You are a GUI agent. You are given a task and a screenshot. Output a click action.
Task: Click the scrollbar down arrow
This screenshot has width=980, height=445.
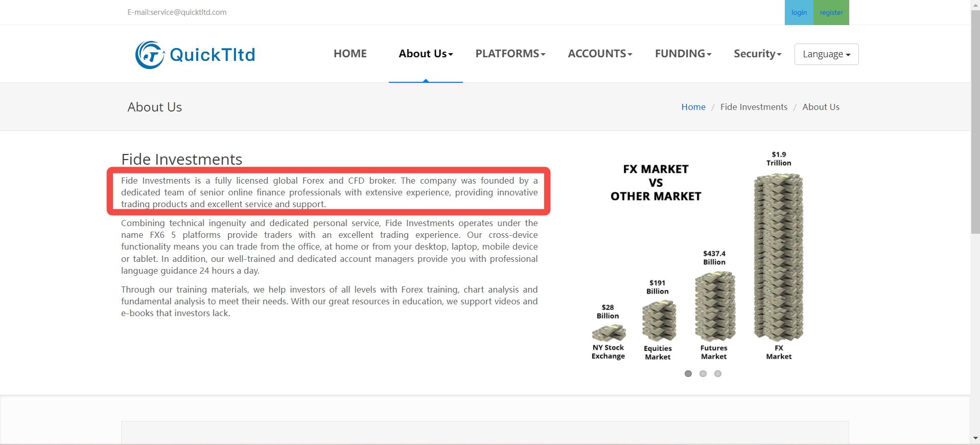coord(975,439)
